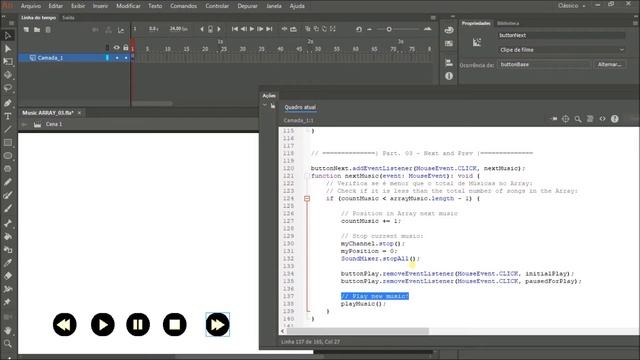Open Clipe de filme instance type dropdown

tap(562, 50)
